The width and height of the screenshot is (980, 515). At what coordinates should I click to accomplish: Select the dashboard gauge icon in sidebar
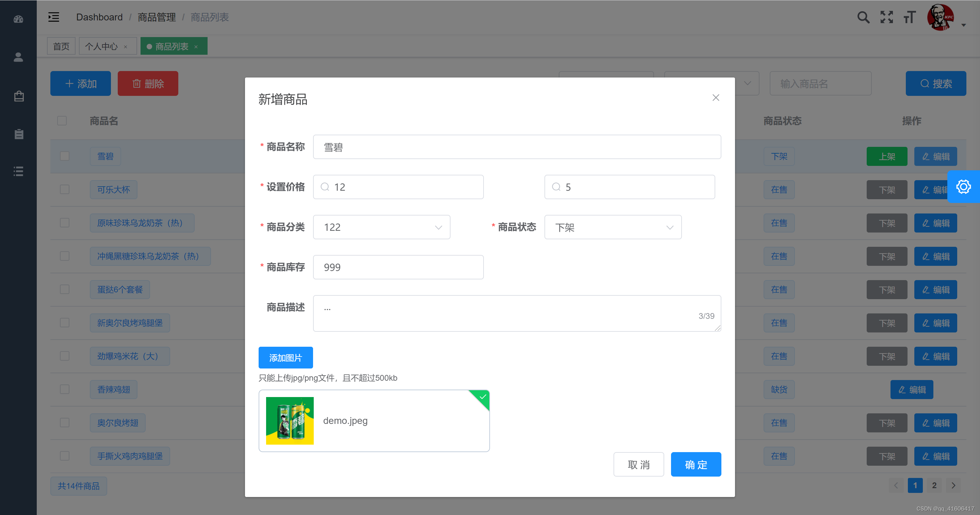[x=18, y=19]
